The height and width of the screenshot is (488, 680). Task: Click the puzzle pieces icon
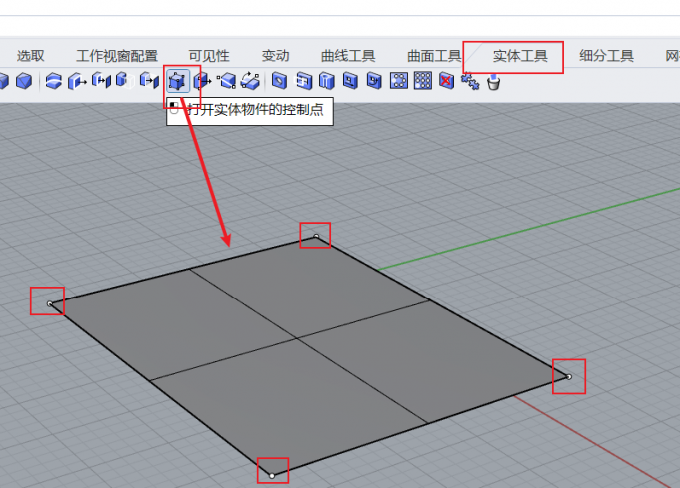470,81
